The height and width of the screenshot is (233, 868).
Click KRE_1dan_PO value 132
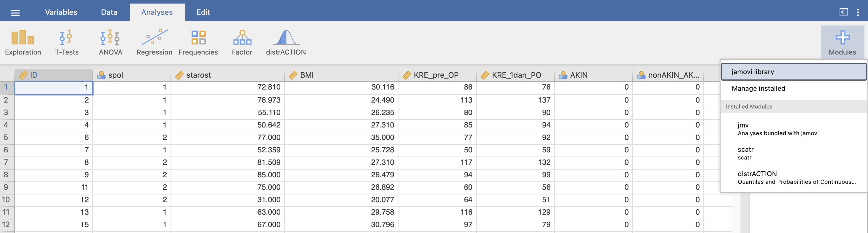point(515,162)
